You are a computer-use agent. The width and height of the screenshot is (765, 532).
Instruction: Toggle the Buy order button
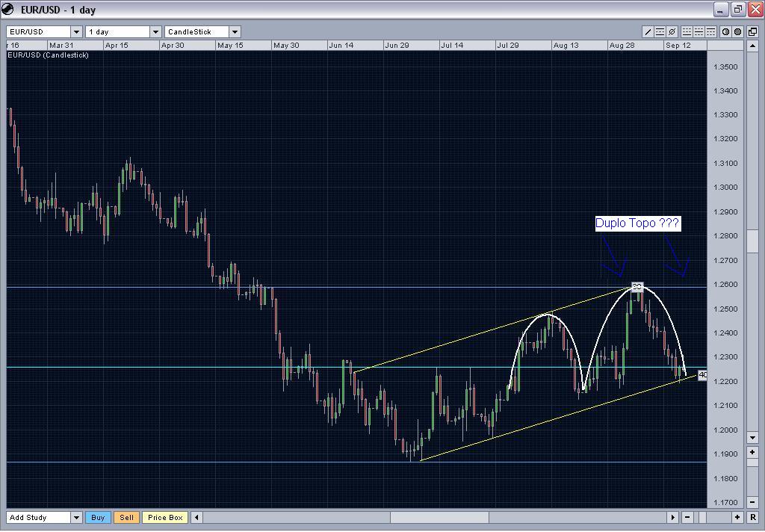click(x=97, y=517)
